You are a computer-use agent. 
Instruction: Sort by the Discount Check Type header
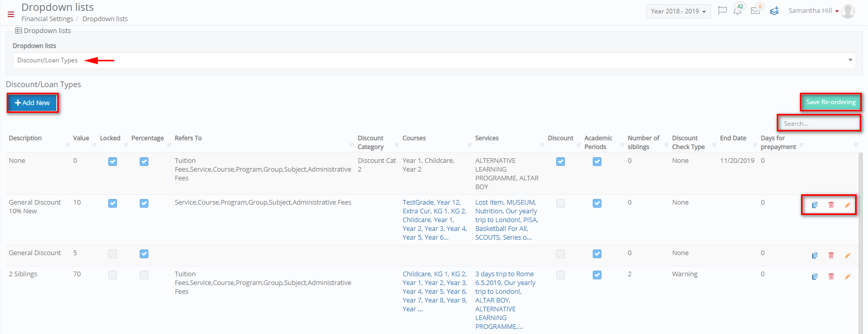tap(688, 142)
